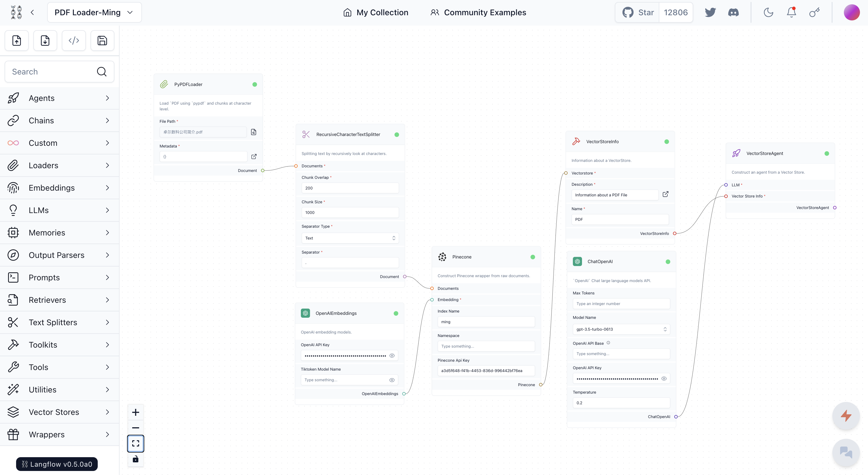This screenshot has width=868, height=475.
Task: Click the Chunk Size field
Action: (350, 212)
